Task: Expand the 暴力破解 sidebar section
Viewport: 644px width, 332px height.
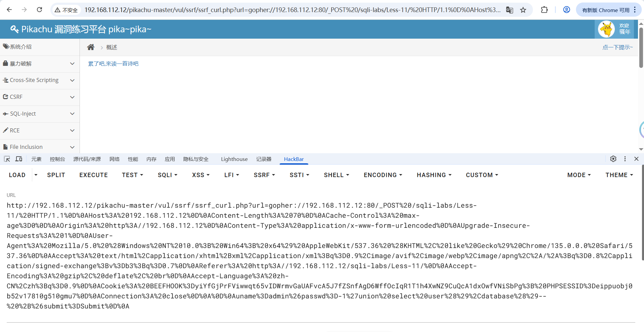Action: [40, 64]
